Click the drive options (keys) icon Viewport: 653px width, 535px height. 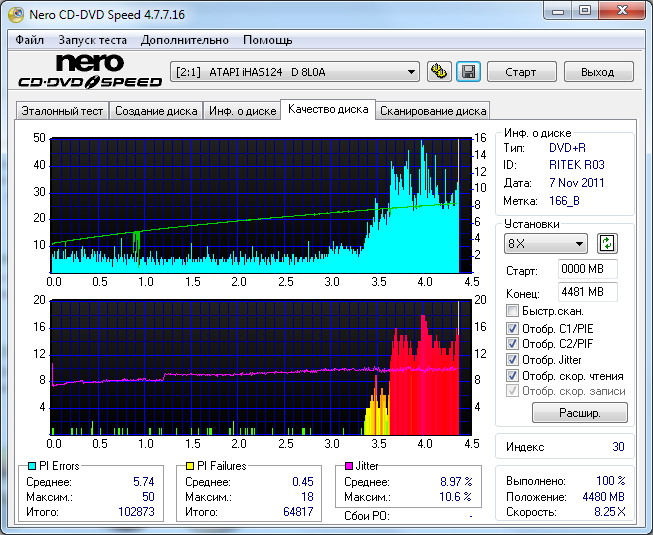click(x=439, y=72)
